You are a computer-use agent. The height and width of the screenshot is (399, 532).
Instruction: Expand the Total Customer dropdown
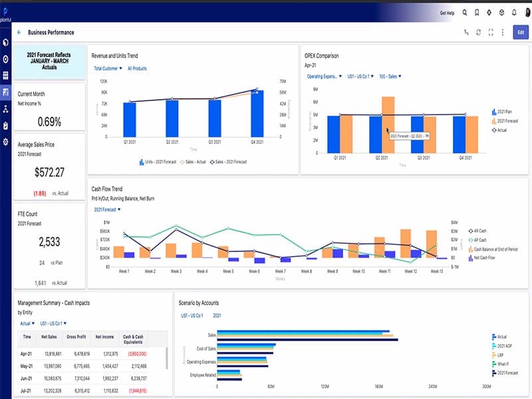tap(108, 68)
